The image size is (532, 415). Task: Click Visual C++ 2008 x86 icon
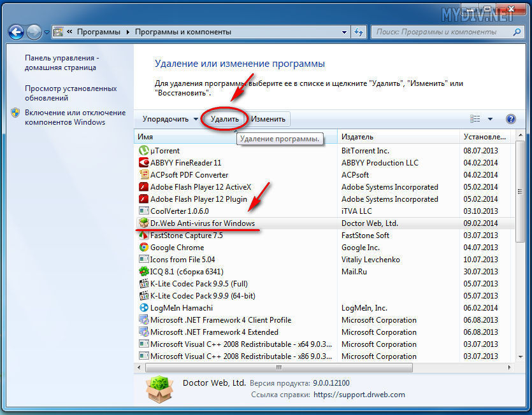pos(144,356)
